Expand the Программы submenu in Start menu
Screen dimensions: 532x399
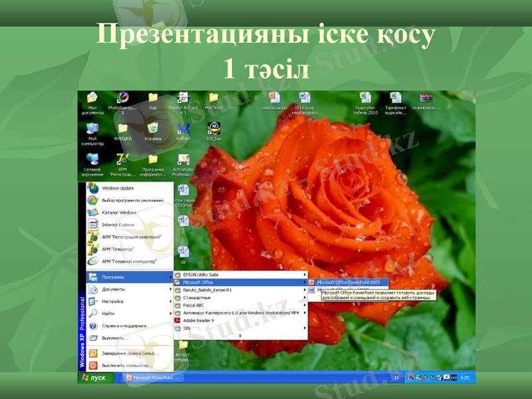click(x=126, y=277)
